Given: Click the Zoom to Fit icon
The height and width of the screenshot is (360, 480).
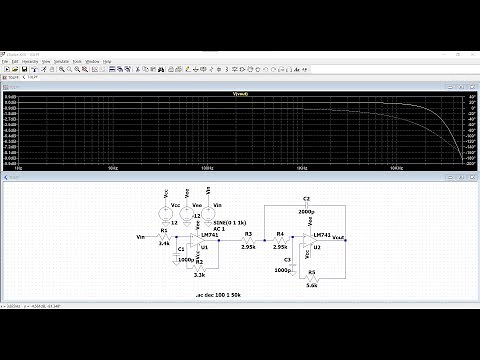Looking at the screenshot, I should (85, 69).
